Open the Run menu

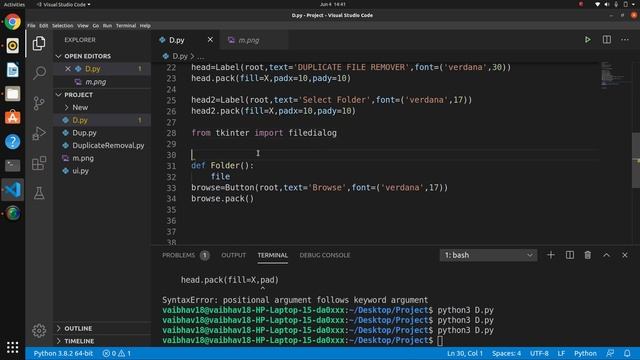coord(107,25)
